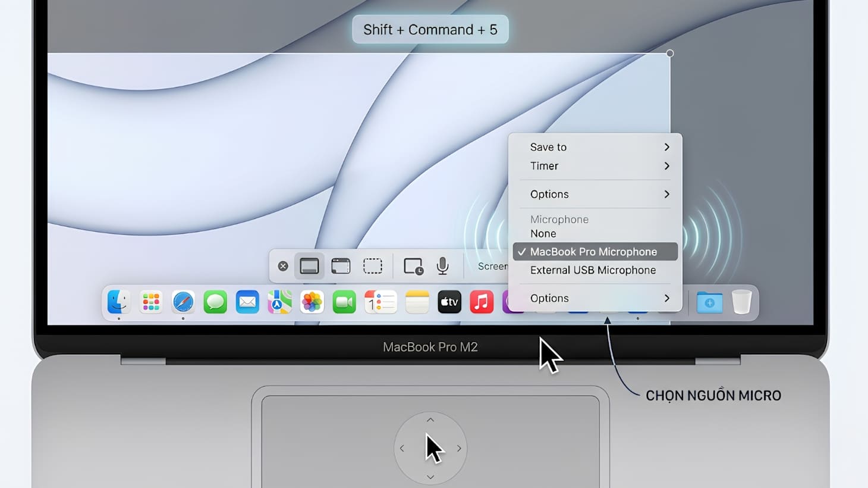Click the trackpad down arrow
The width and height of the screenshot is (868, 488).
pyautogui.click(x=430, y=477)
